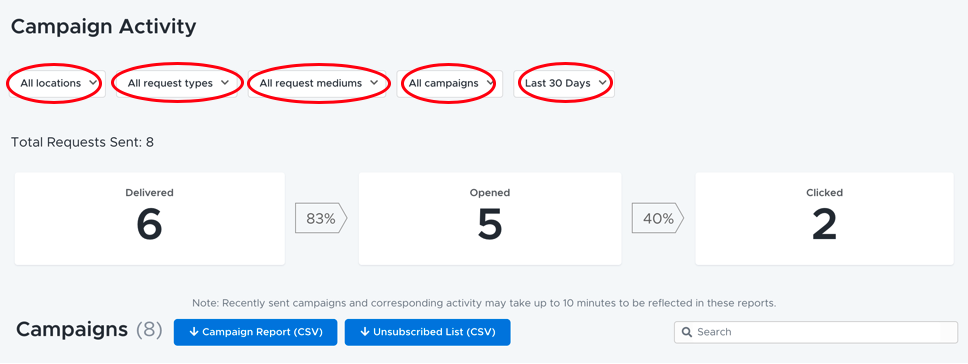Image resolution: width=968 pixels, height=364 pixels.
Task: Click the download arrow on Unsubscribed List button
Action: tap(364, 332)
